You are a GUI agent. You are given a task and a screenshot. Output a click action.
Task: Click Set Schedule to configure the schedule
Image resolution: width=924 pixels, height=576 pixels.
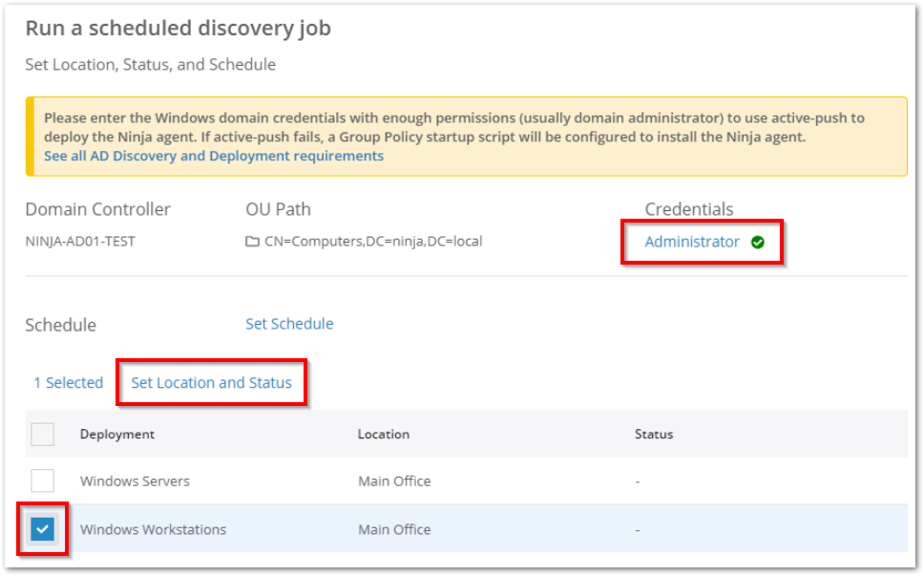point(289,324)
